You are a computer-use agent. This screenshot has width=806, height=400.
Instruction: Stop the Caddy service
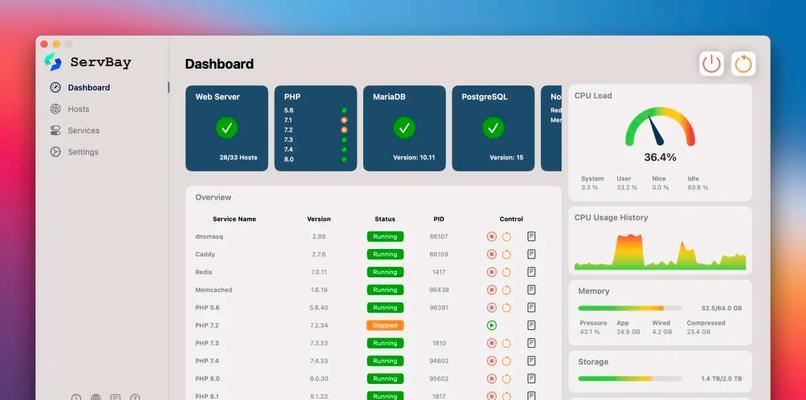[491, 254]
